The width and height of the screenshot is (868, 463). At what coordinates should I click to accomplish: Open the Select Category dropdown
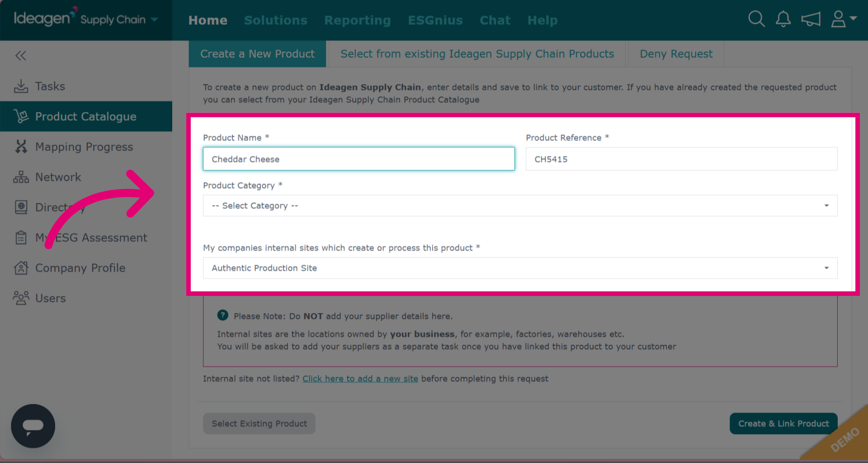click(520, 206)
